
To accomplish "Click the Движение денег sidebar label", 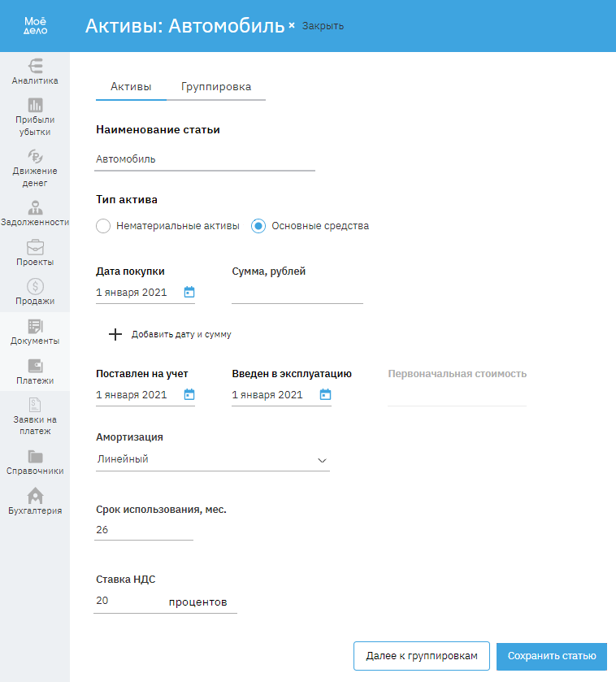I will click(x=35, y=177).
